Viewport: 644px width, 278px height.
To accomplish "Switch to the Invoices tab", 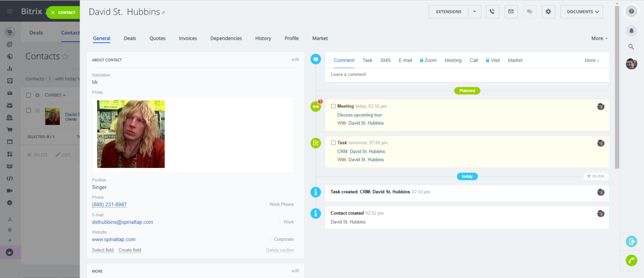I will [x=188, y=39].
